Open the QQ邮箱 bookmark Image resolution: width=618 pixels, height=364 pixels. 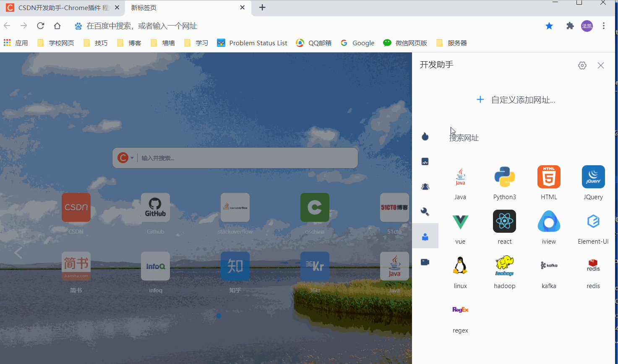tap(313, 43)
